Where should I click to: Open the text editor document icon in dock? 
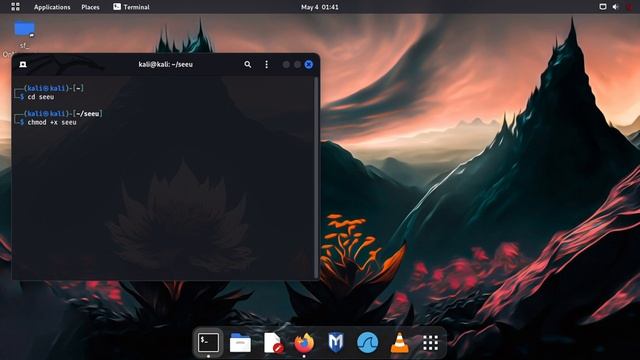(273, 342)
